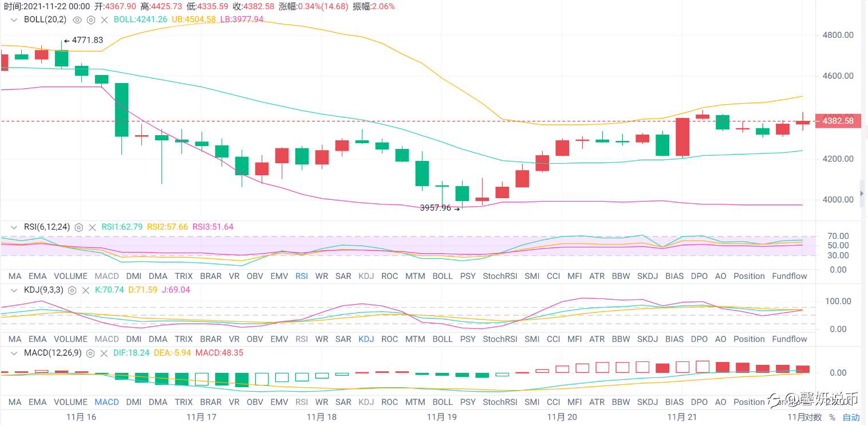868x425 pixels.
Task: Select TRIX tab in KDJ panel bar
Action: [x=184, y=339]
